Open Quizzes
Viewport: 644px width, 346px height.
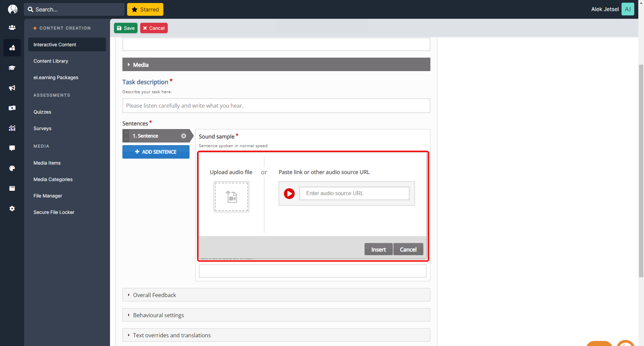pyautogui.click(x=42, y=112)
